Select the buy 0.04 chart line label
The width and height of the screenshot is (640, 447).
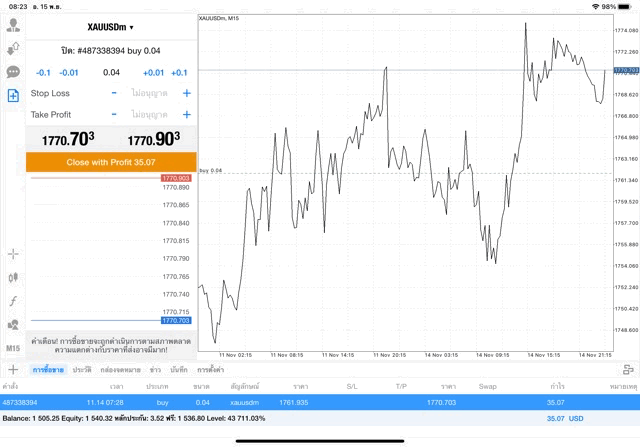[211, 170]
